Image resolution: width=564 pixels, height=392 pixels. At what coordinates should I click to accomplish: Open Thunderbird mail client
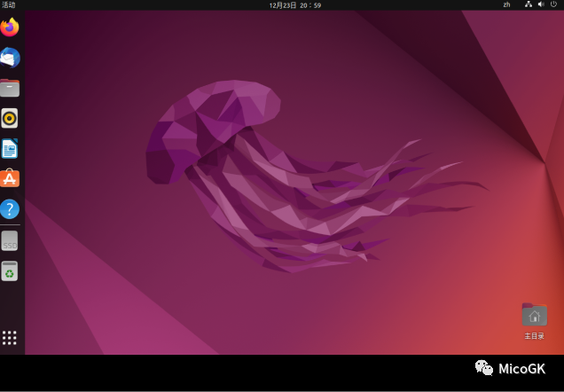click(x=10, y=58)
